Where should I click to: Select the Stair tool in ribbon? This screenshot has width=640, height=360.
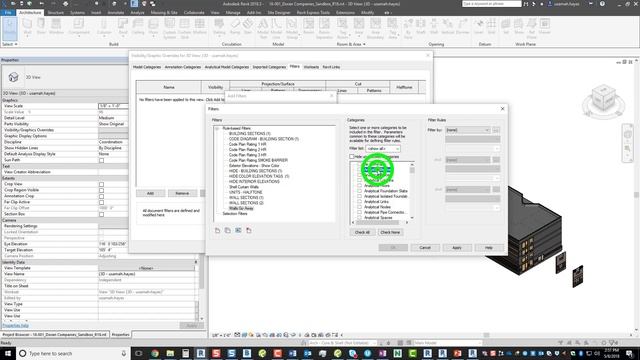coord(248,27)
